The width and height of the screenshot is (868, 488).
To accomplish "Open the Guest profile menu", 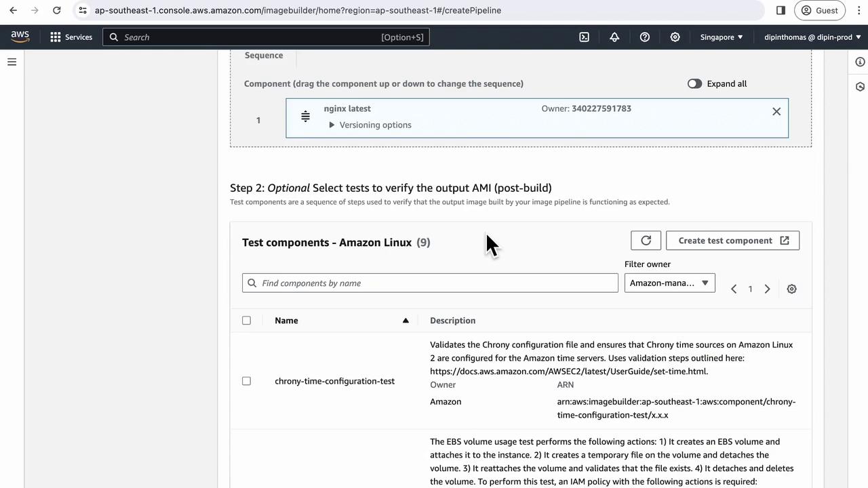I will pos(820,10).
